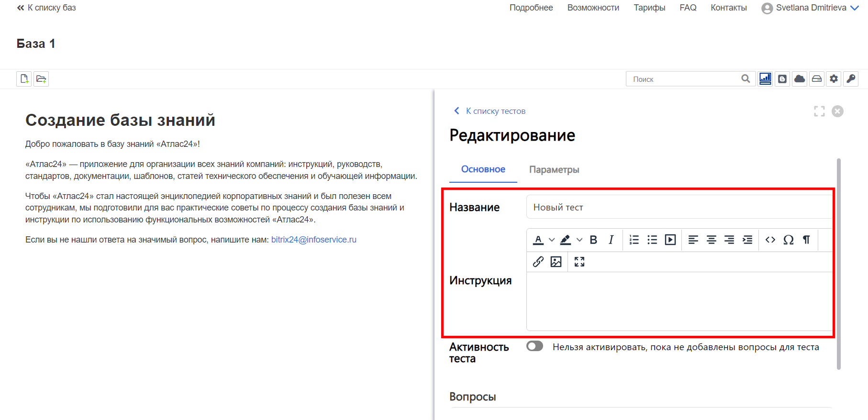The image size is (868, 420).
Task: Toggle italic formatting in the editor
Action: tap(611, 240)
